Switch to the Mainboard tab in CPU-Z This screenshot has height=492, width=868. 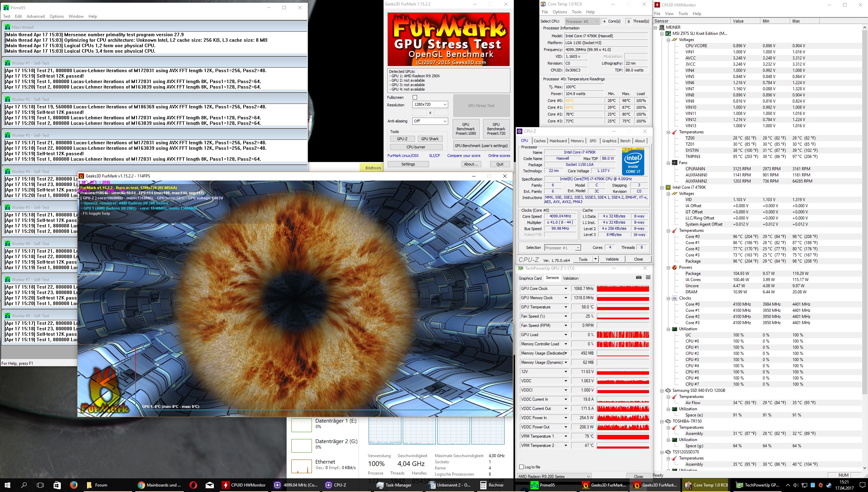coord(558,141)
